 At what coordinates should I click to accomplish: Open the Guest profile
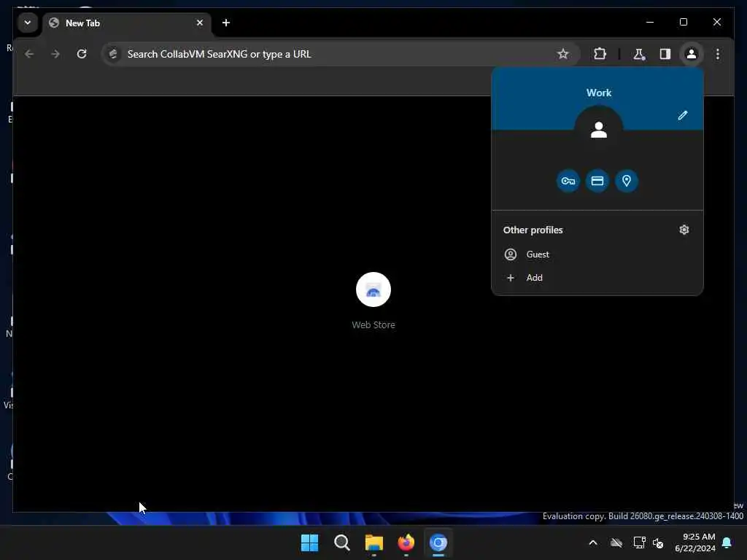click(597, 254)
